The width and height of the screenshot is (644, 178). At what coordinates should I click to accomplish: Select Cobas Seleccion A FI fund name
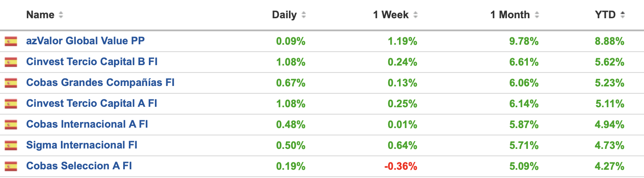(x=79, y=166)
